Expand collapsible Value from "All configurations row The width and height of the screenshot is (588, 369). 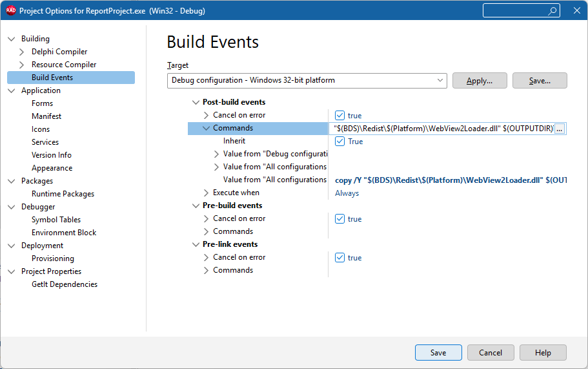pos(216,167)
